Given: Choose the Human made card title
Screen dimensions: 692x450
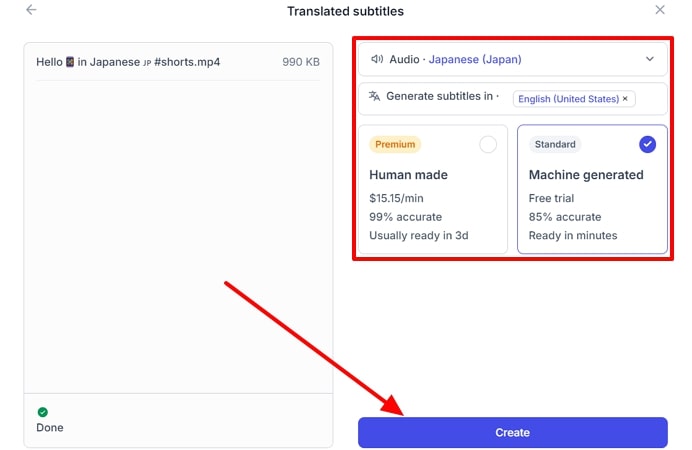Looking at the screenshot, I should click(x=408, y=175).
